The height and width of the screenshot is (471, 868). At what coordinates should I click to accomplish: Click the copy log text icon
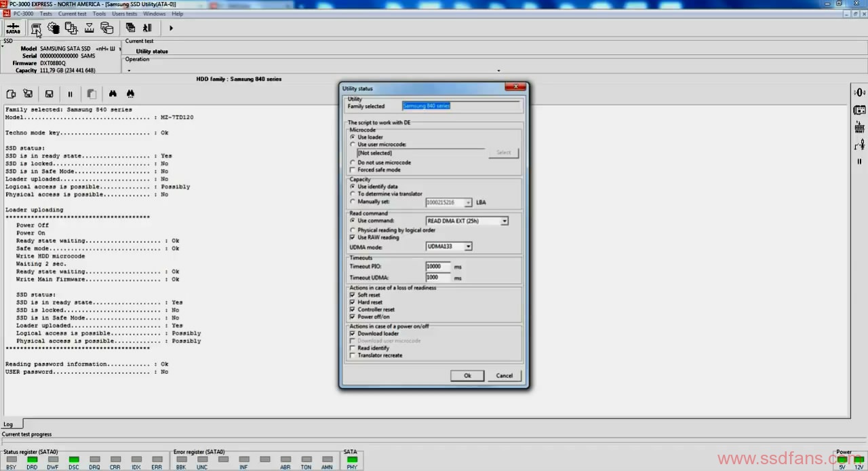[x=92, y=94]
